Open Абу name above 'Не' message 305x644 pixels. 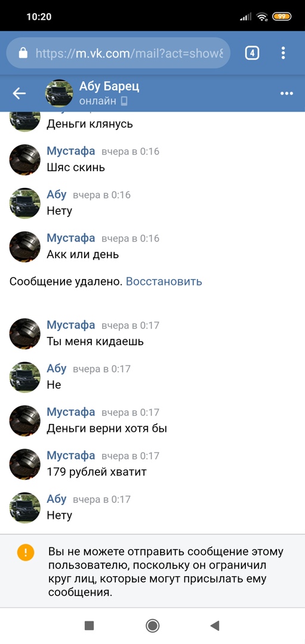56,369
